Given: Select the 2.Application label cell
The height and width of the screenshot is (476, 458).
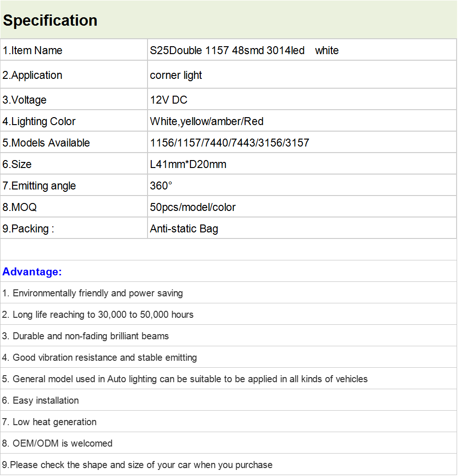Looking at the screenshot, I should (74, 75).
